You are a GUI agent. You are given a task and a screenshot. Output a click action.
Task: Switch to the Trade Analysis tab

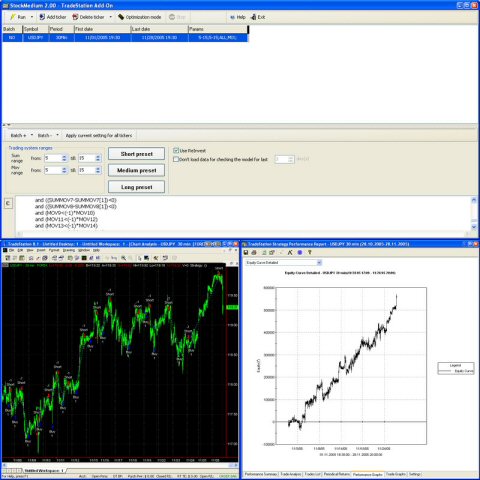pos(291,474)
